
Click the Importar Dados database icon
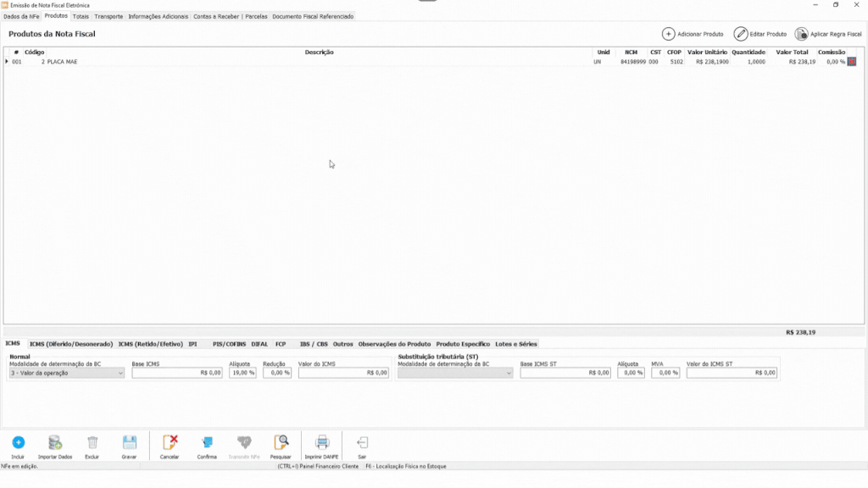[x=55, y=442]
